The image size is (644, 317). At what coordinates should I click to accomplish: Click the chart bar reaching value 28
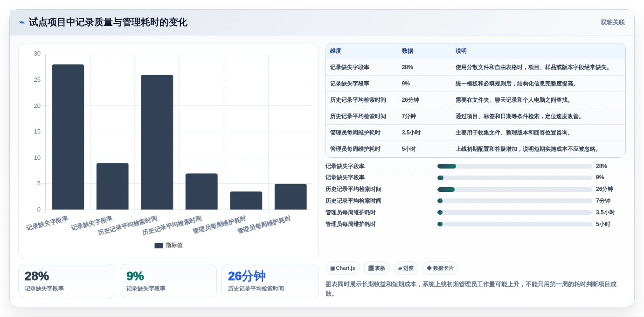click(x=68, y=137)
